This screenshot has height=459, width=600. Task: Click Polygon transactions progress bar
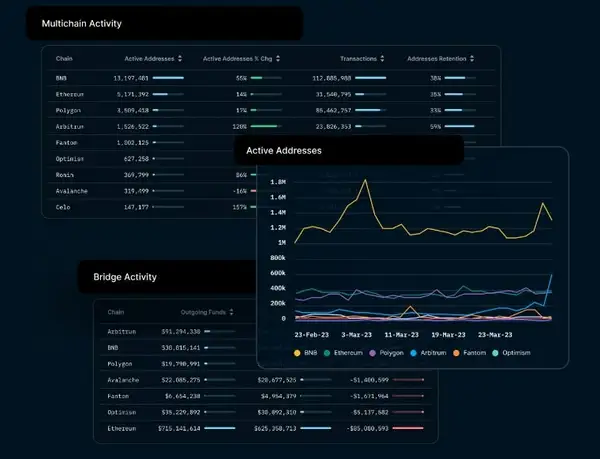(x=370, y=110)
